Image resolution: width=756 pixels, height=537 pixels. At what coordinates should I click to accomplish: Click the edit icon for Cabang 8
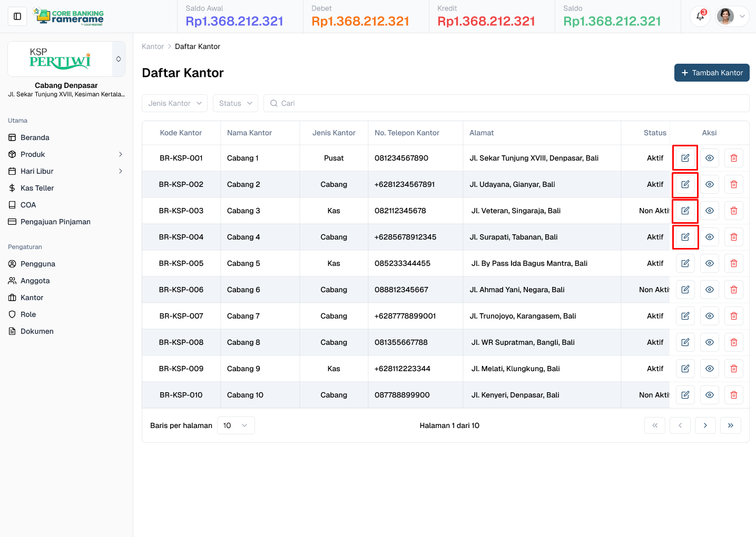685,342
